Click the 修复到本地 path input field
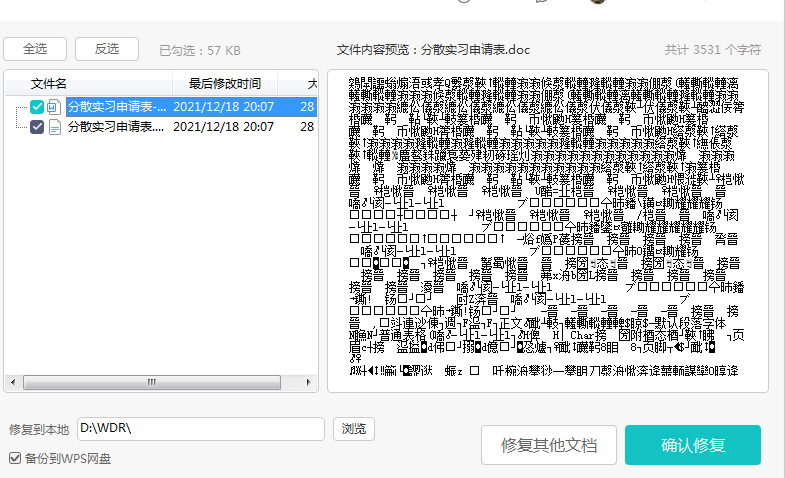This screenshot has height=478, width=785. pyautogui.click(x=201, y=429)
